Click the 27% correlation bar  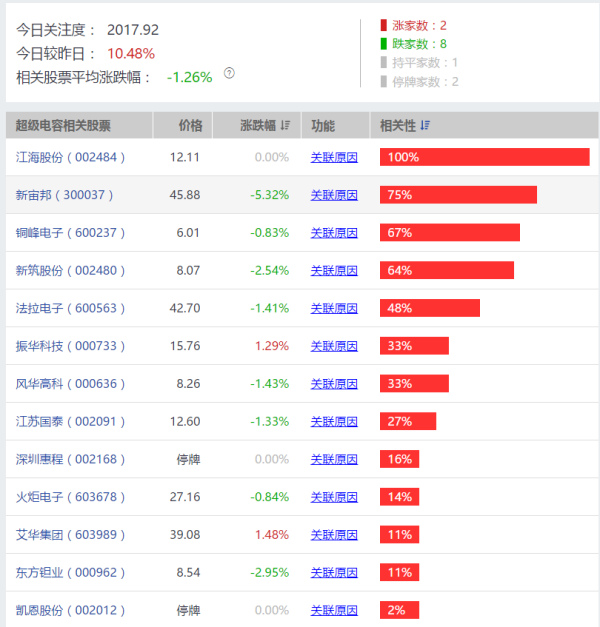click(x=408, y=421)
